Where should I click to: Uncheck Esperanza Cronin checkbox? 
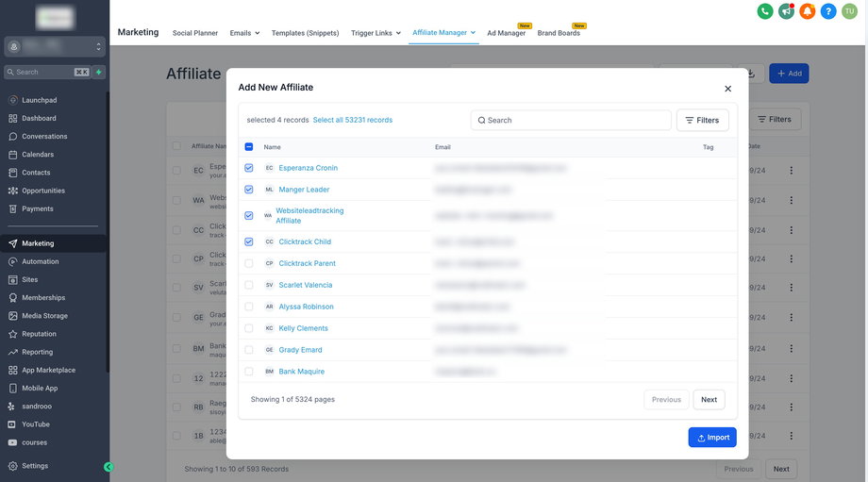[248, 168]
